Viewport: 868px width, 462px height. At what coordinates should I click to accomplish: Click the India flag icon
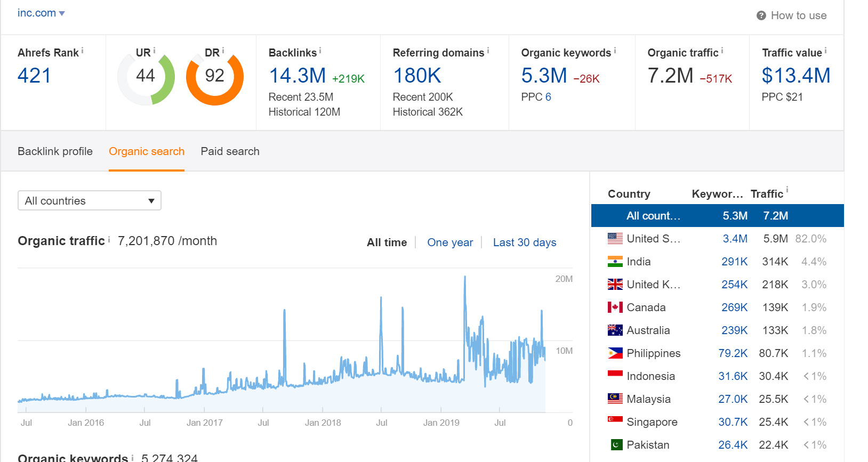click(x=615, y=262)
